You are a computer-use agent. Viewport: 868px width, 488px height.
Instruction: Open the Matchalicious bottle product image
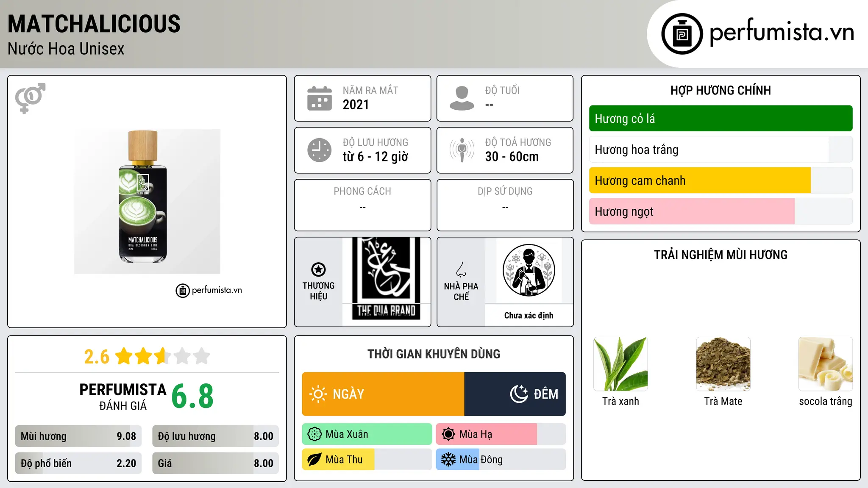click(x=147, y=202)
